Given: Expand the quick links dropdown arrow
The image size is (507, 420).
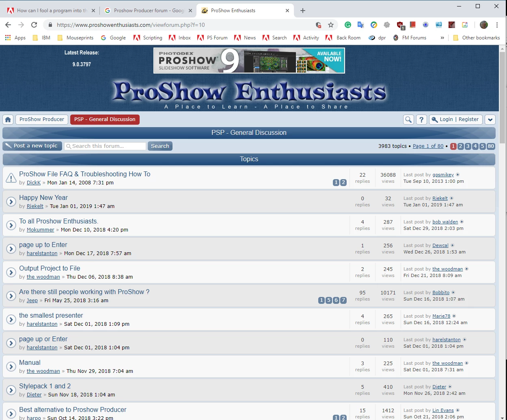Looking at the screenshot, I should tap(490, 119).
